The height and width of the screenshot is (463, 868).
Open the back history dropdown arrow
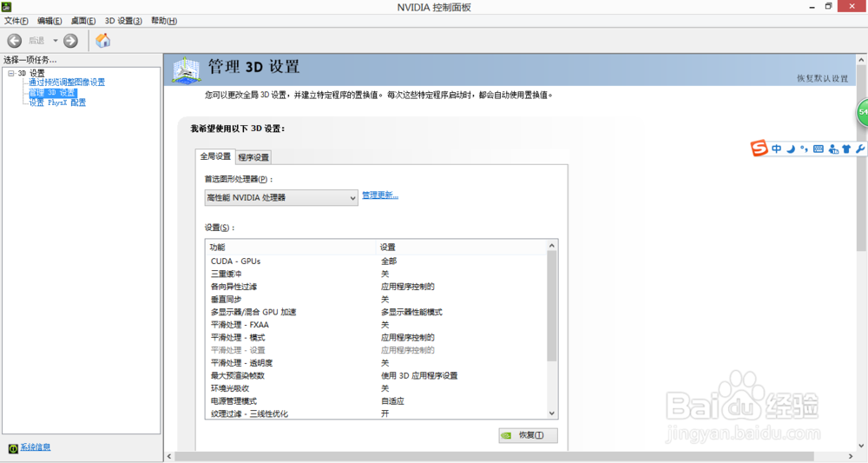pos(56,41)
